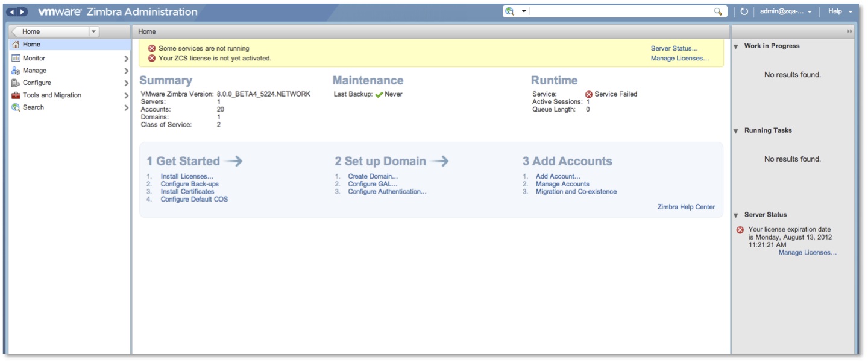Collapse the Server Status section
Image resolution: width=868 pixels, height=362 pixels.
[736, 215]
